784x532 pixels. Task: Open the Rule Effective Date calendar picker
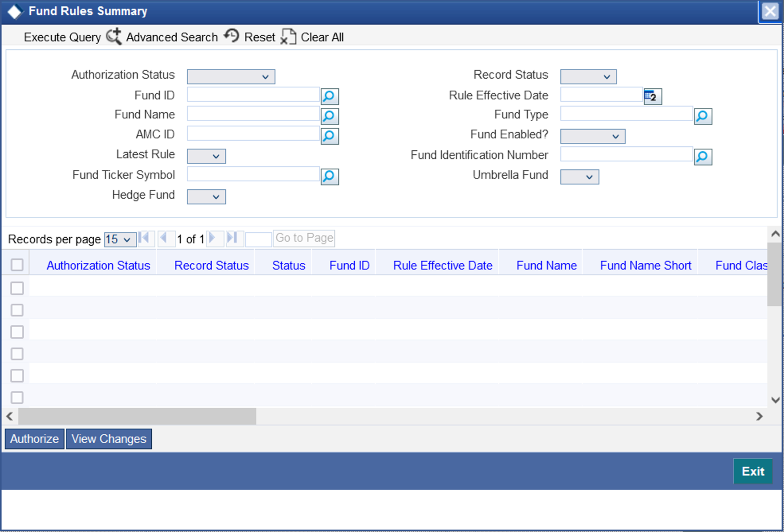click(652, 96)
